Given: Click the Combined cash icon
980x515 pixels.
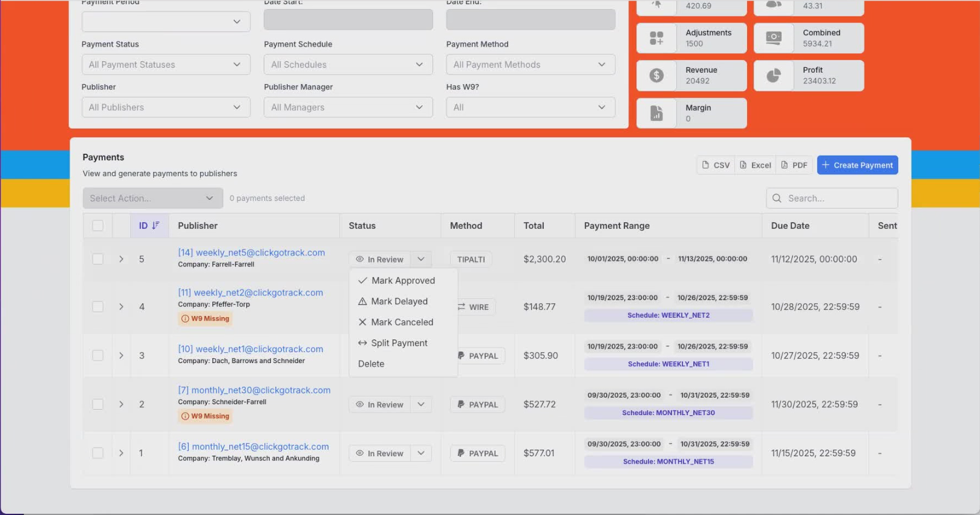Looking at the screenshot, I should click(x=774, y=38).
